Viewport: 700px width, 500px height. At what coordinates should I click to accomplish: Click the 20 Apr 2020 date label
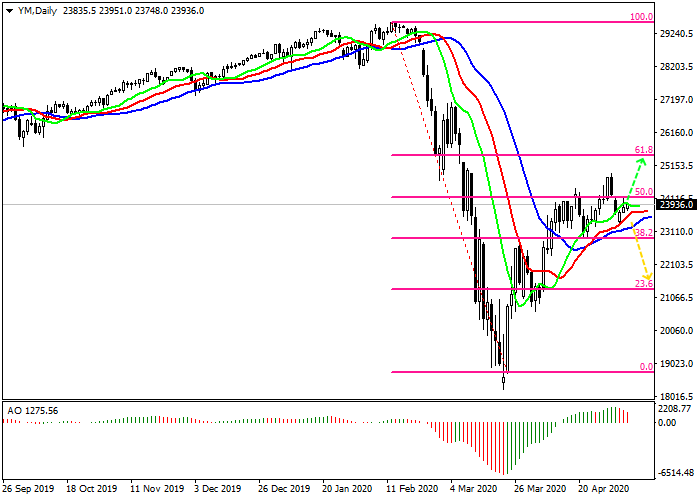[600, 490]
